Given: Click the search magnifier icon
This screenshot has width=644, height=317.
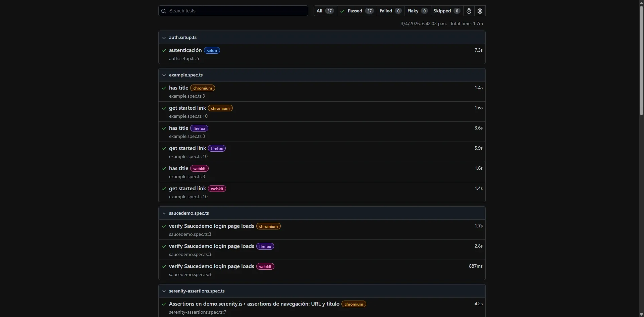Looking at the screenshot, I should click(x=164, y=11).
